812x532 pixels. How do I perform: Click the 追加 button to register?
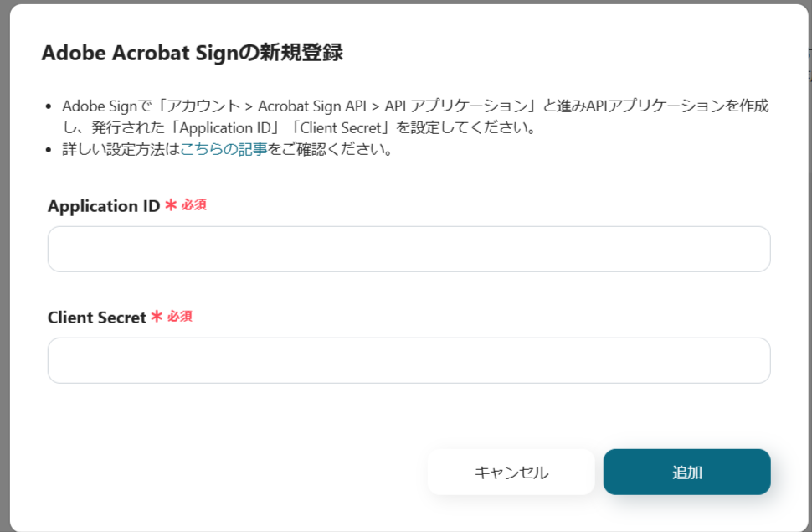click(686, 472)
